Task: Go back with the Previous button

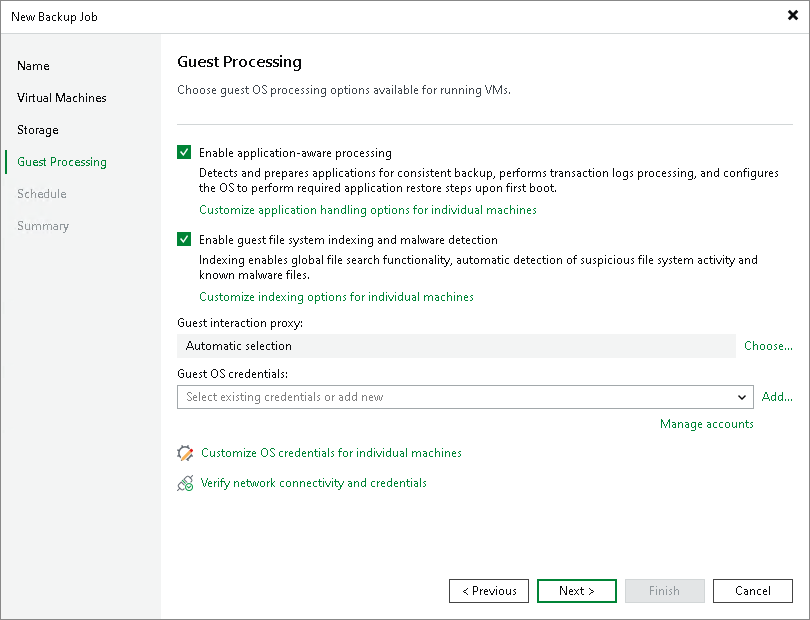Action: 489,591
